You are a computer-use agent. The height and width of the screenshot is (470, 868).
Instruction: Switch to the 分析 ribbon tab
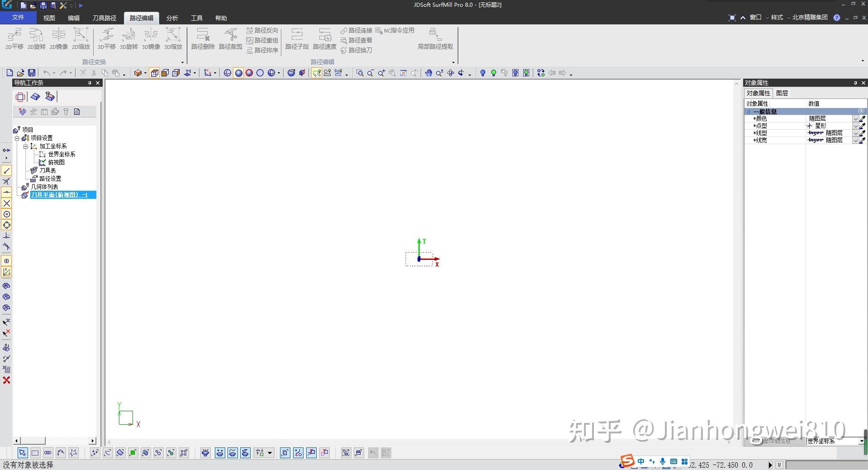(172, 18)
